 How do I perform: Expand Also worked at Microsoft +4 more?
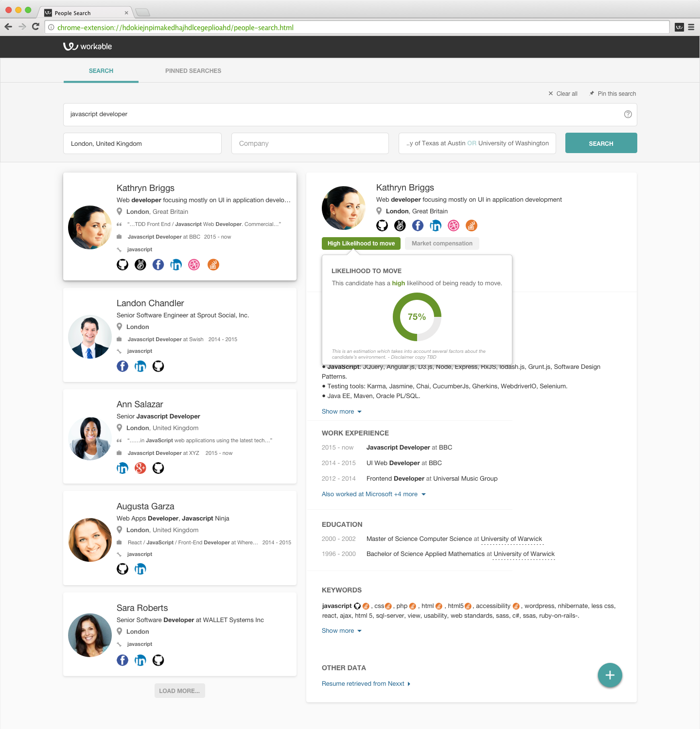tap(373, 494)
